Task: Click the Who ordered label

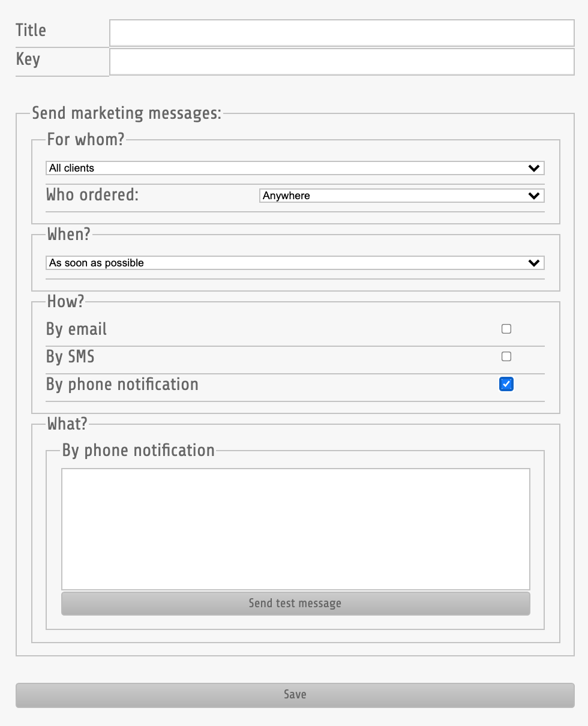Action: [x=92, y=195]
